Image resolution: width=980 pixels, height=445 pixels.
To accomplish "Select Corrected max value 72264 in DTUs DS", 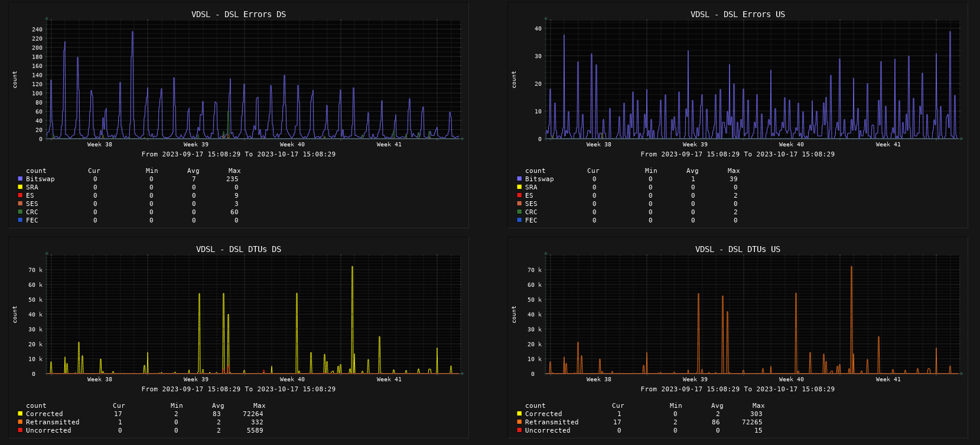I will click(x=253, y=414).
